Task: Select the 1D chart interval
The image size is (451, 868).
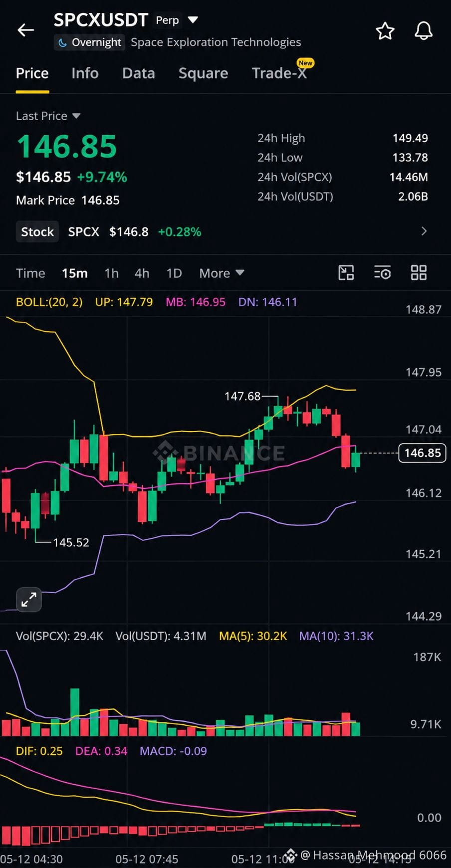Action: pos(174,273)
